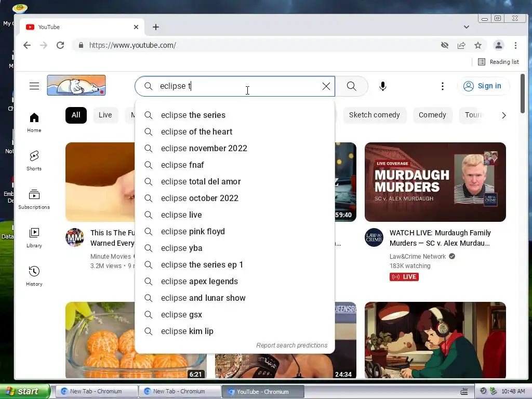Image resolution: width=532 pixels, height=399 pixels.
Task: Show more category chips with right arrow
Action: tap(504, 115)
